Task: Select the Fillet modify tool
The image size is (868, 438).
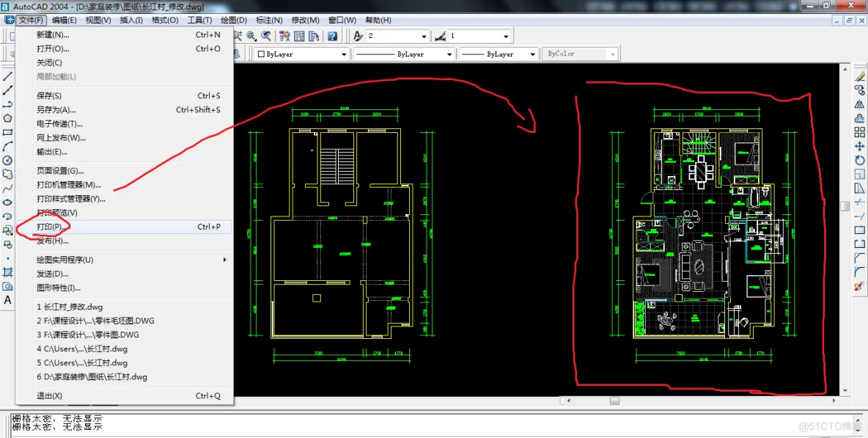Action: [859, 272]
